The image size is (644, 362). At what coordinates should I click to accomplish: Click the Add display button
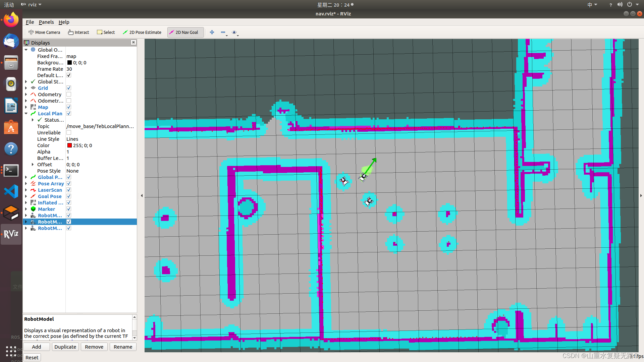click(37, 347)
